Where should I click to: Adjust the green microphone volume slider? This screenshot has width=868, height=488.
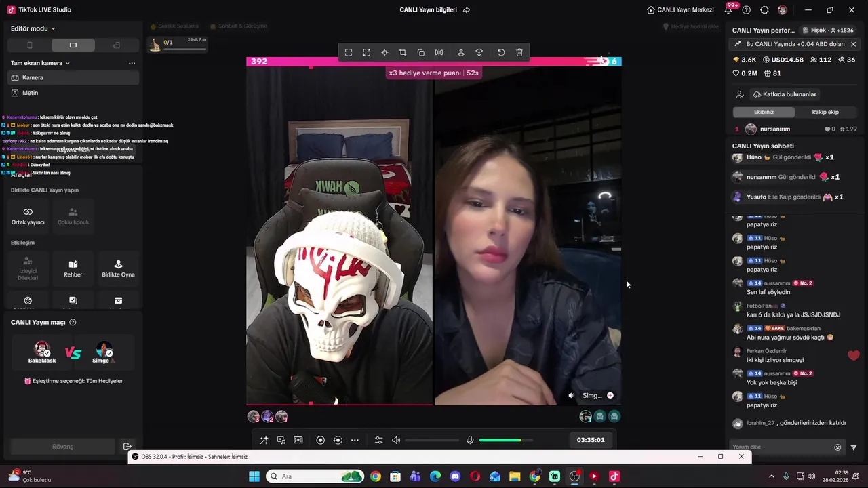(x=506, y=440)
